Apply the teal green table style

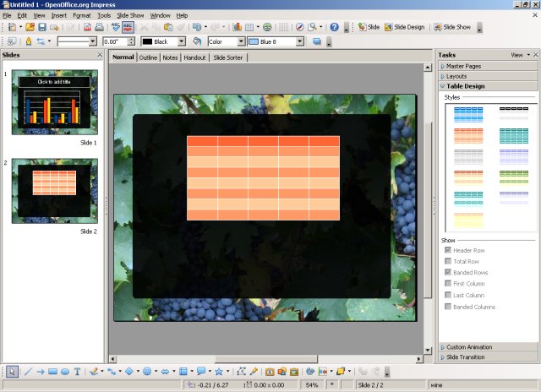(514, 136)
